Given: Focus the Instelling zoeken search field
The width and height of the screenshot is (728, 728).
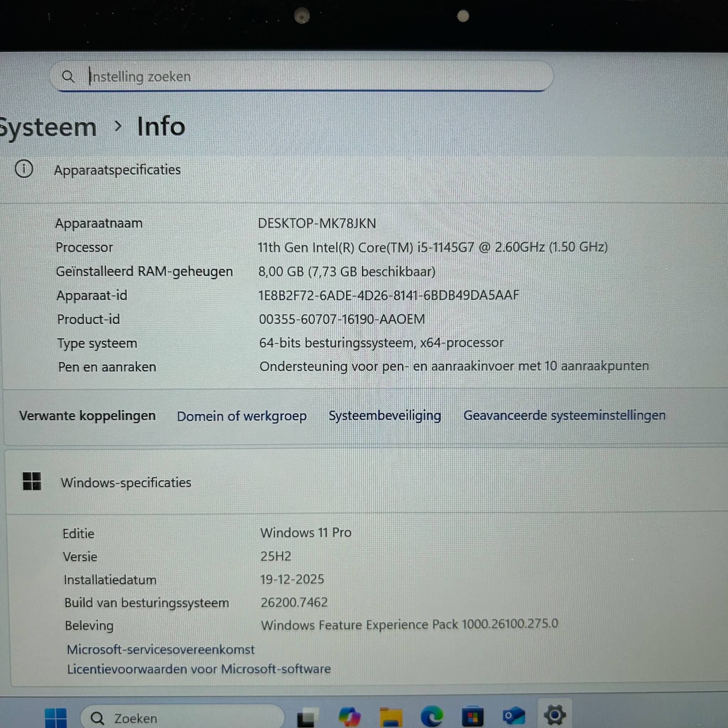Looking at the screenshot, I should [x=301, y=76].
